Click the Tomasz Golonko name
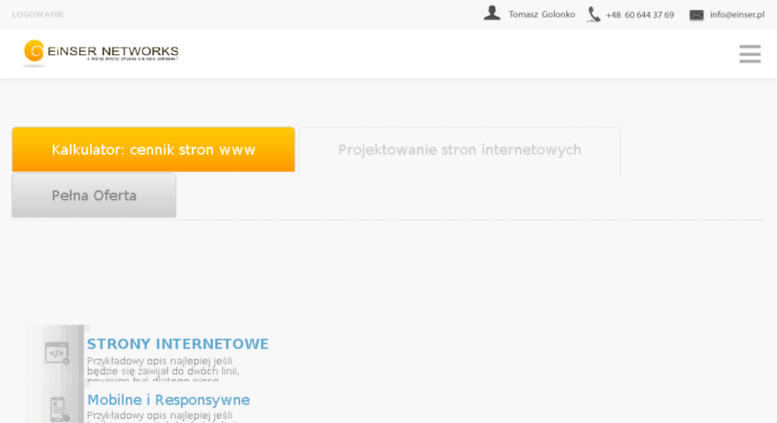Viewport: 777px width, 423px height. click(x=542, y=14)
